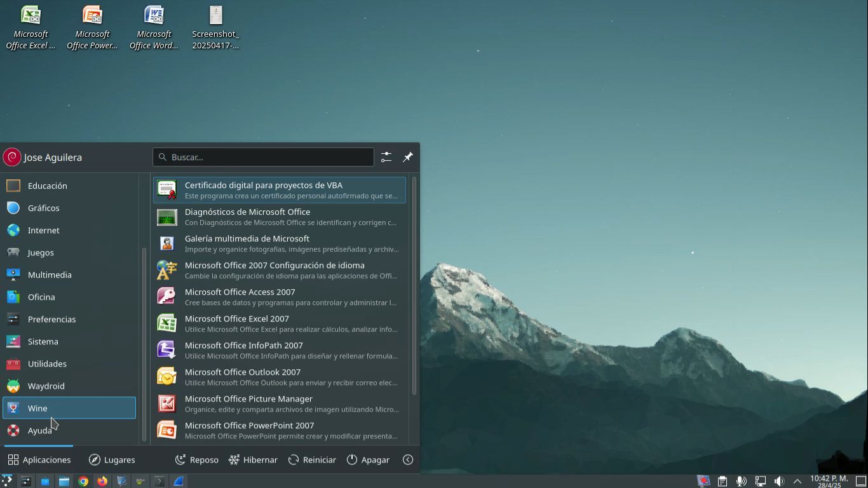Switch to the Aplicaciones tab
868x488 pixels.
[x=39, y=459]
